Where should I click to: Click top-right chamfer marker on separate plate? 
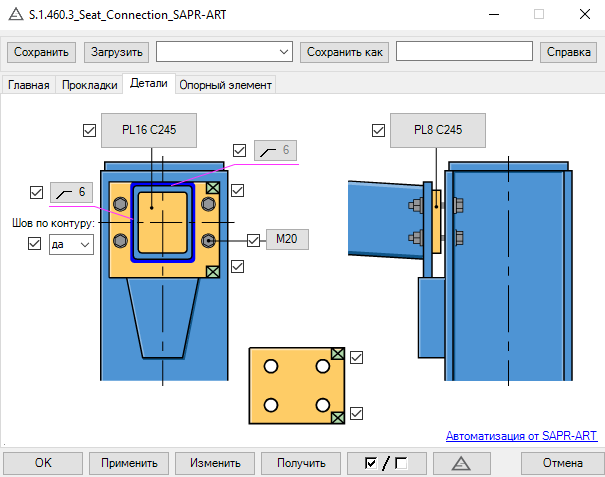coord(338,354)
